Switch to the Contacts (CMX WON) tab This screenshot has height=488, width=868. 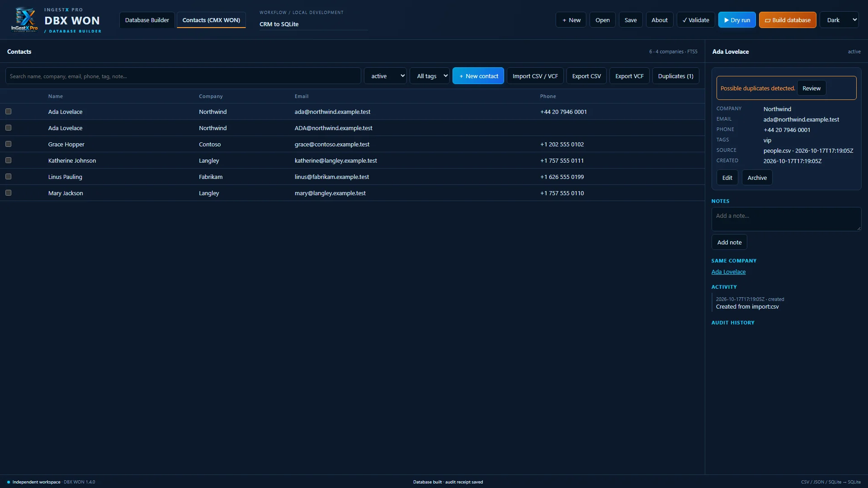click(211, 20)
